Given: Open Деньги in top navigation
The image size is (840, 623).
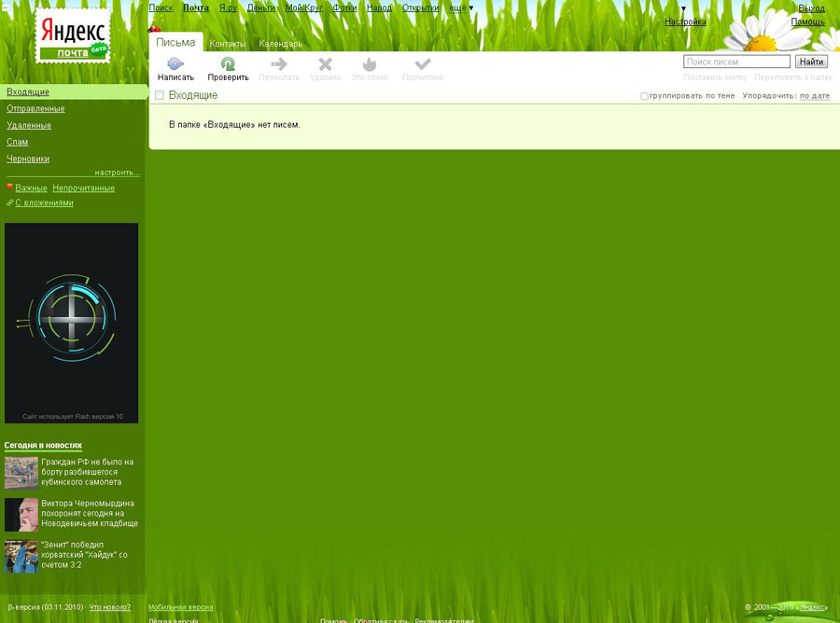Looking at the screenshot, I should [261, 8].
